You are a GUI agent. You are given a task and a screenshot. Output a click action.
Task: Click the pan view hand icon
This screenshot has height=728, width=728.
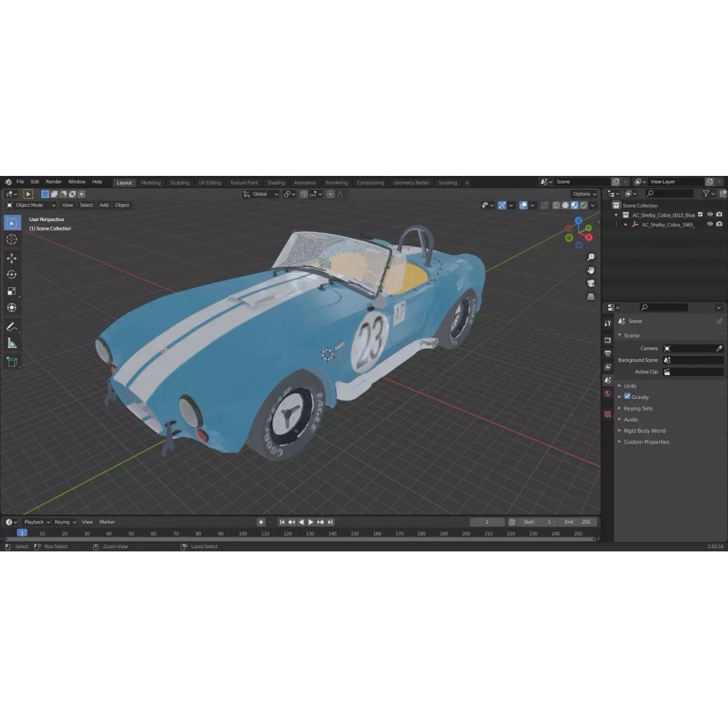(591, 270)
